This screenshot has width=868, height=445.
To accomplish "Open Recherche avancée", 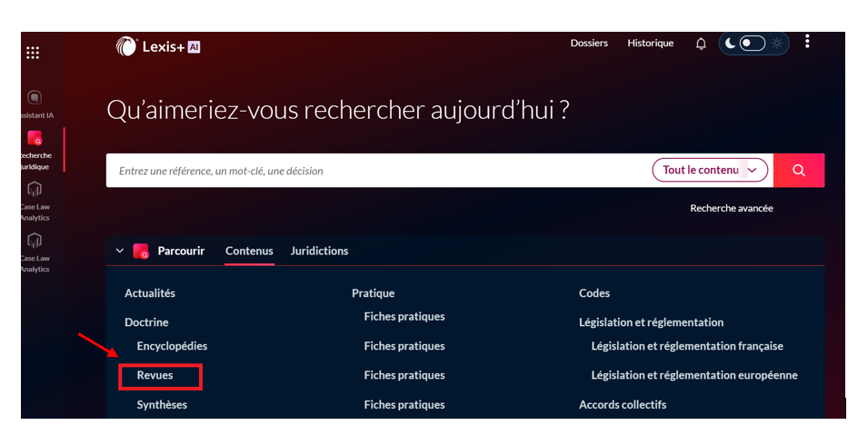I will point(731,208).
